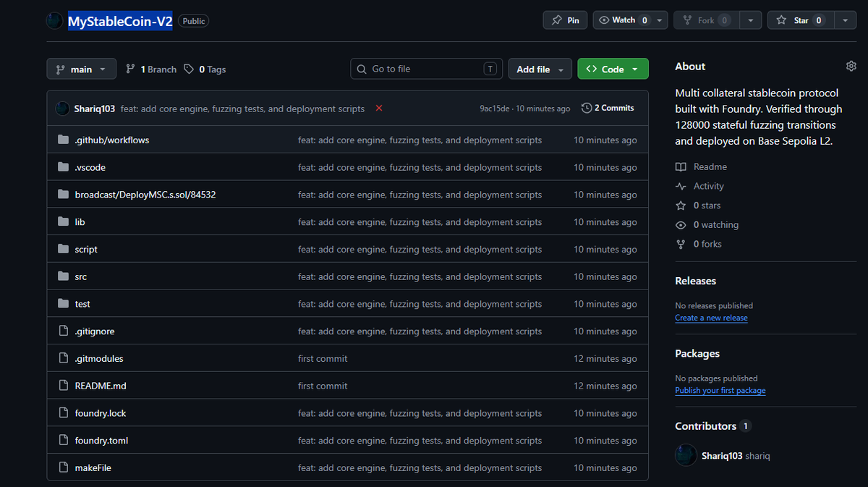Click the fork icon beside 0 forks

point(681,244)
